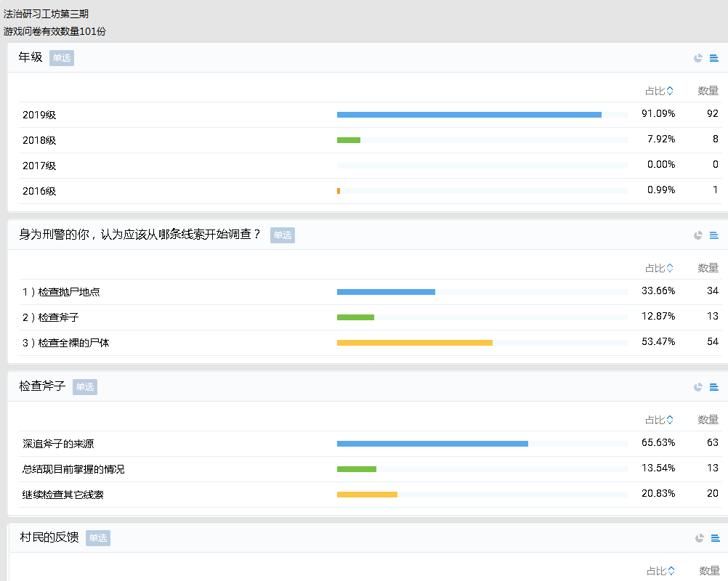This screenshot has width=728, height=581.
Task: Show pie chart for 检查斧子 section
Action: tap(698, 387)
